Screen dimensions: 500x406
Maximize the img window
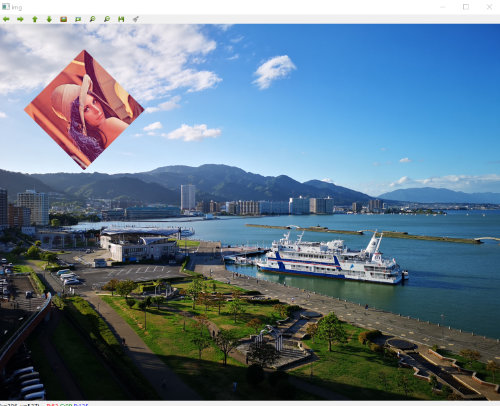coord(466,7)
